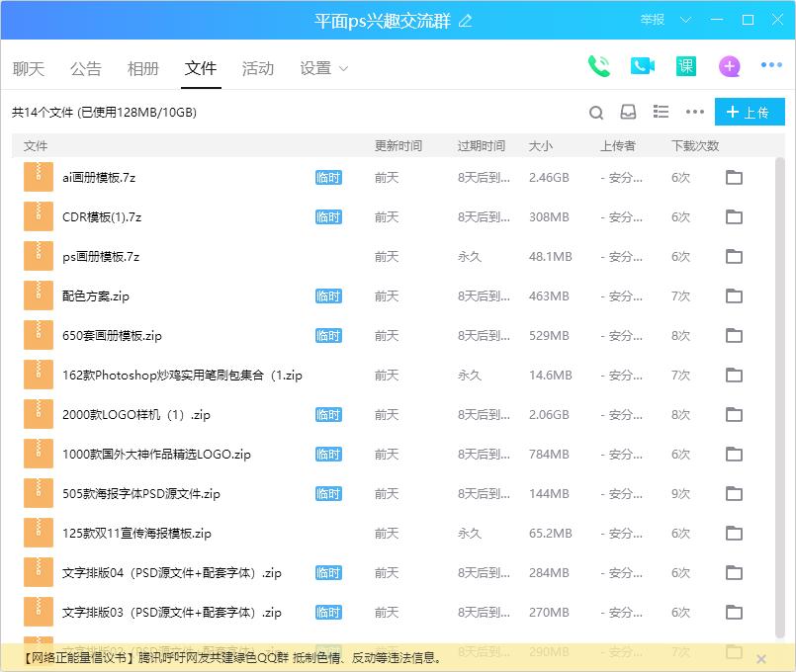Screen dimensions: 796x672
Task: Start a group voice call
Action: (x=598, y=65)
